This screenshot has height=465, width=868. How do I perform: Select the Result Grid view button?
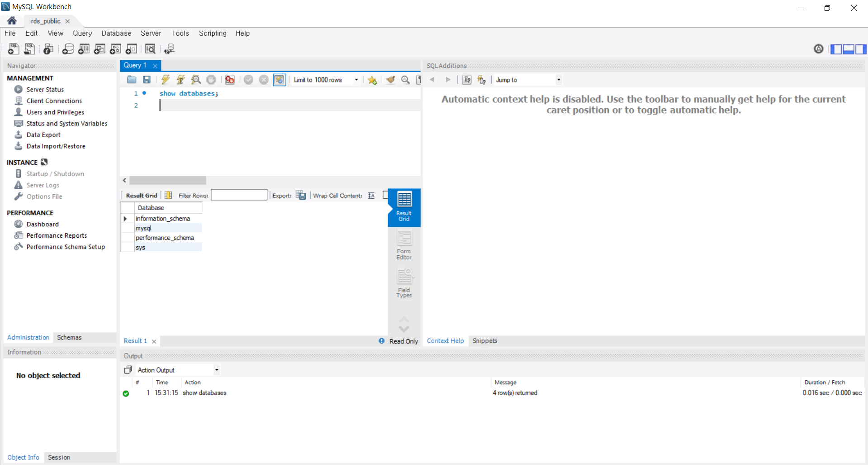404,207
